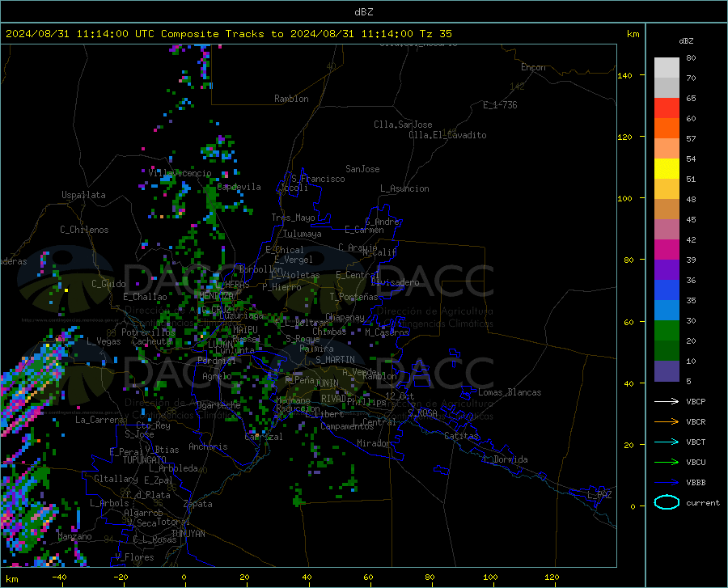Click the MENDOZA city label

click(216, 296)
